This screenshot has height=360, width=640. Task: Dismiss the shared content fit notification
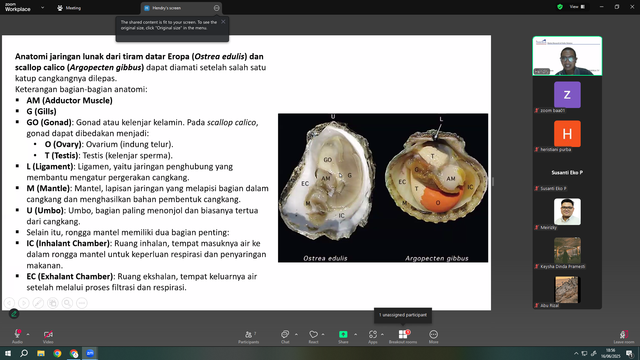click(223, 22)
